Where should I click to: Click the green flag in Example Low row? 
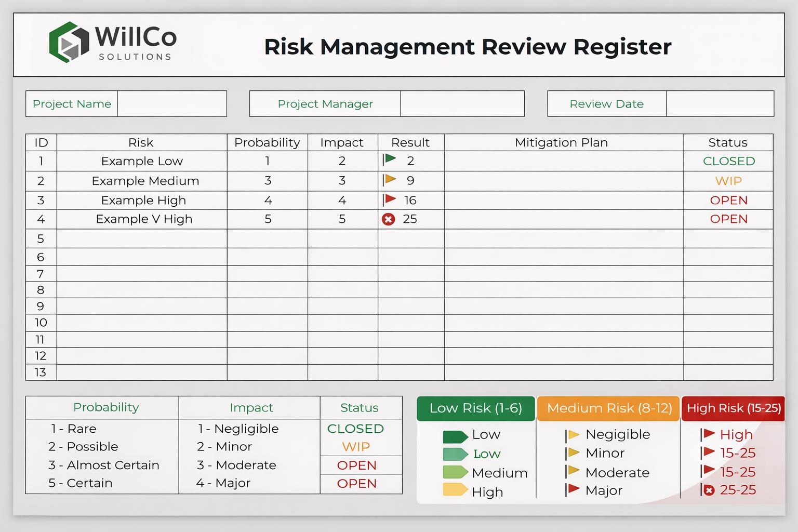click(389, 159)
